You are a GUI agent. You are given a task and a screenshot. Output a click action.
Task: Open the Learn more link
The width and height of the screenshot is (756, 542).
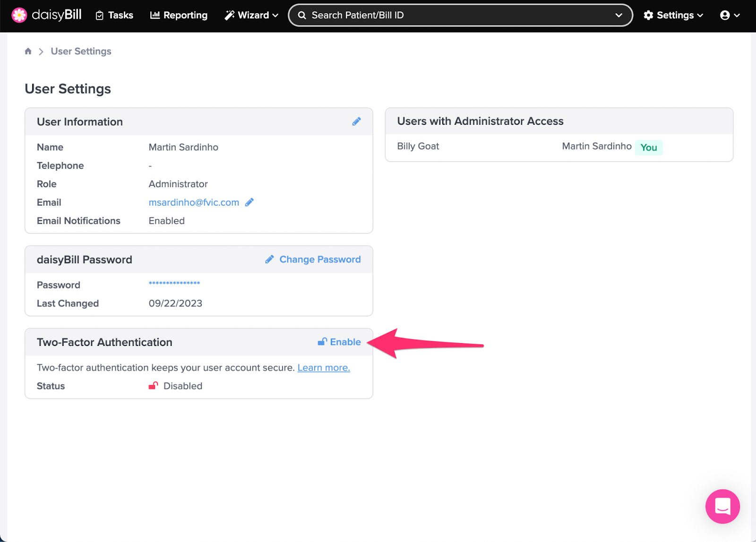(x=323, y=367)
